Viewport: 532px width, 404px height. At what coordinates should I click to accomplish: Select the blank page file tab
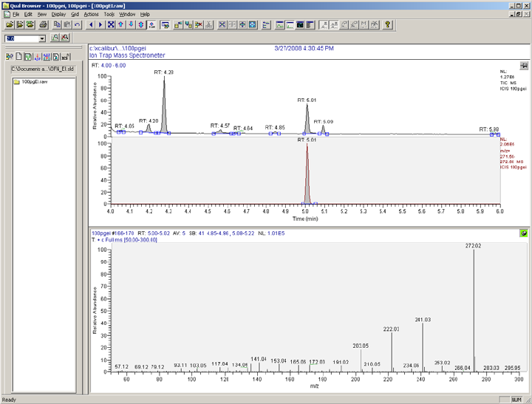(18, 56)
